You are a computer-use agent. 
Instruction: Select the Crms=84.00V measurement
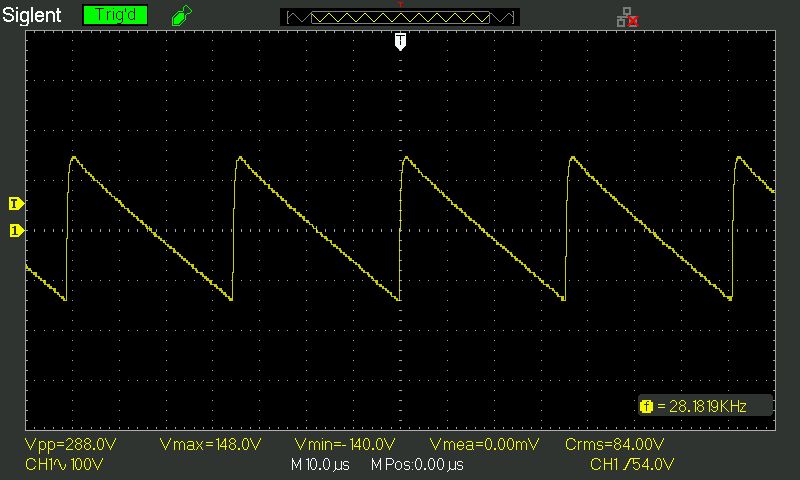[614, 445]
